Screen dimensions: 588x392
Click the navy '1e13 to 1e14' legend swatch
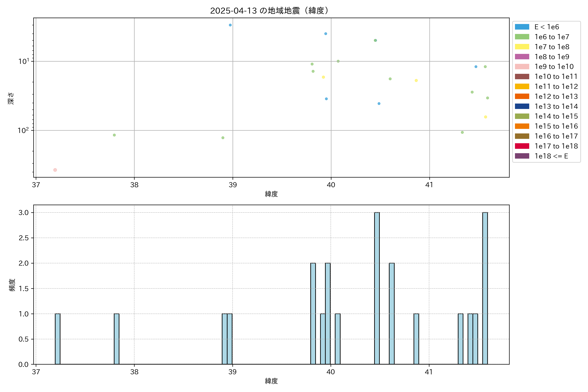(x=522, y=106)
